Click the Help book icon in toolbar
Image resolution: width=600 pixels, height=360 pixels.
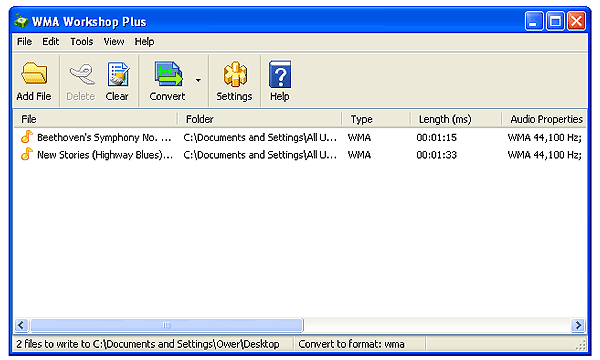point(280,74)
